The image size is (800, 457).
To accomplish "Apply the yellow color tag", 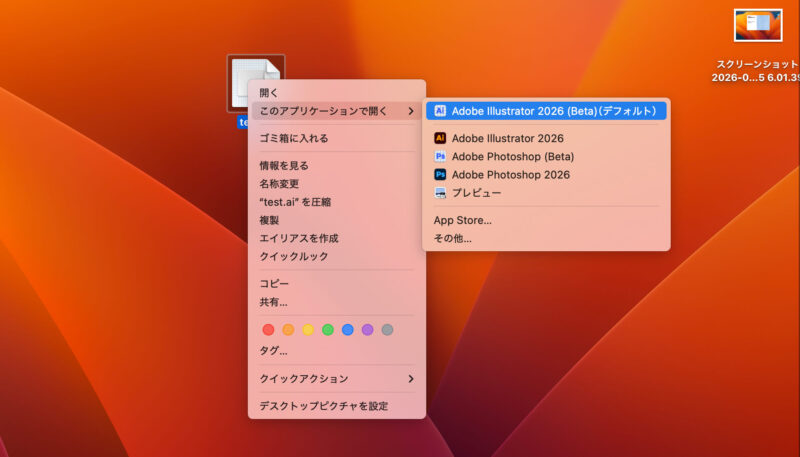I will click(308, 329).
